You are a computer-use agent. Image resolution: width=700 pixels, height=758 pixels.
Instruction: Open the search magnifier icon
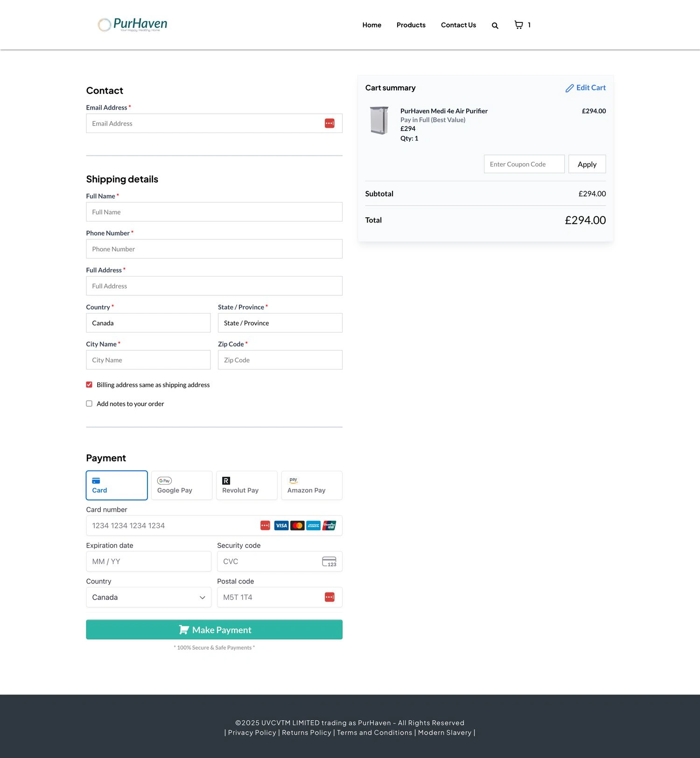click(495, 26)
